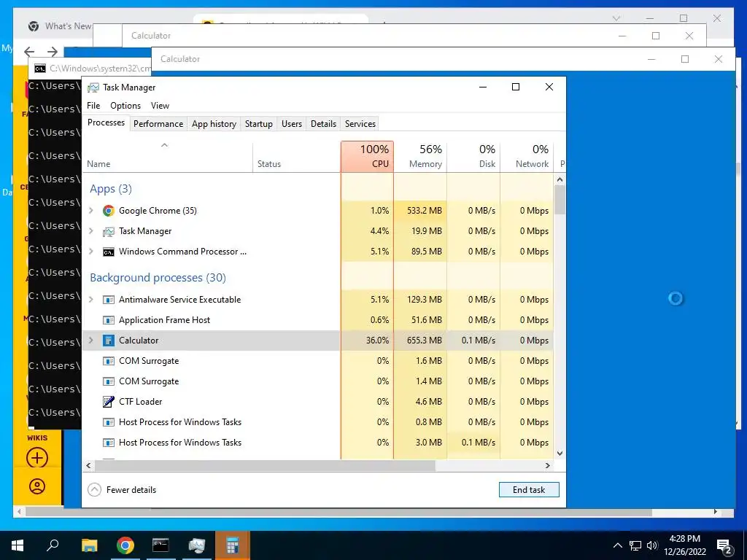Click the icon of the Host Process row showing 0.8 MB

point(109,422)
